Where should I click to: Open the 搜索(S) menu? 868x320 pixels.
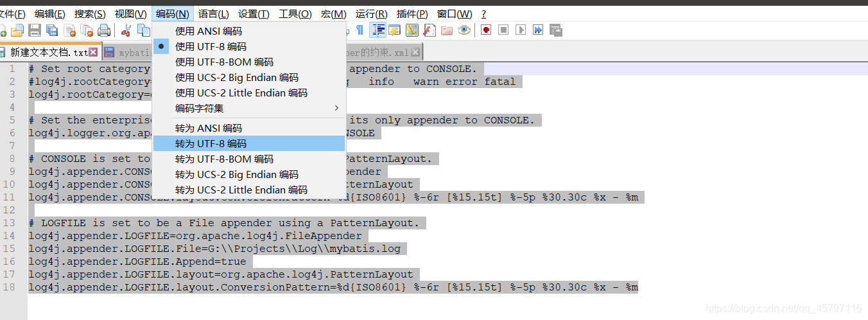click(x=90, y=13)
